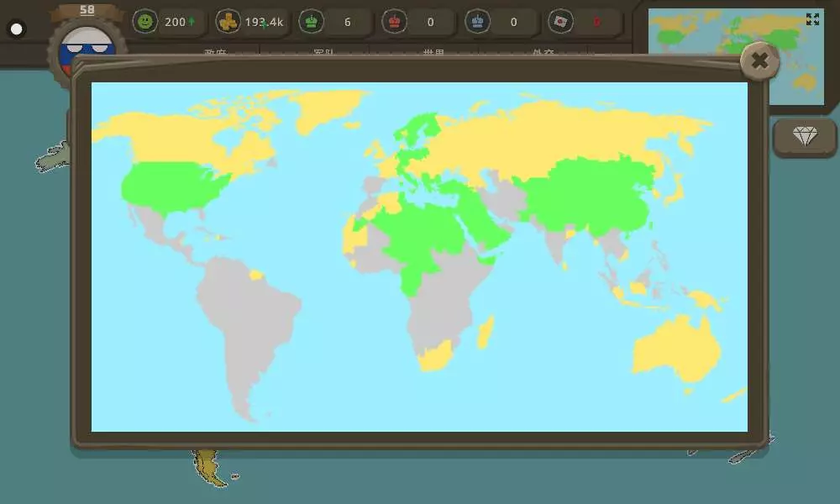Viewport: 840px width, 504px height.
Task: Expand the minimap to fullscreen
Action: click(812, 19)
